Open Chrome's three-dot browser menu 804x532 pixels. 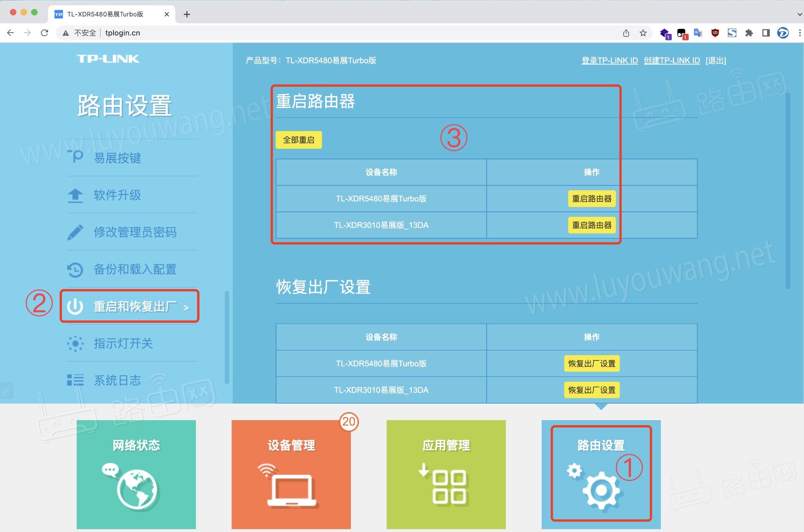click(799, 33)
